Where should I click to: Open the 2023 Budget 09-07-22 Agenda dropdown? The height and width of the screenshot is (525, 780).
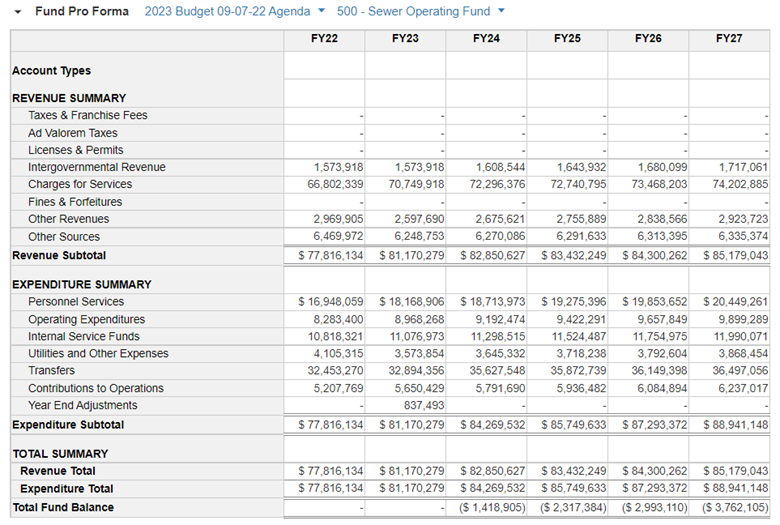[234, 12]
